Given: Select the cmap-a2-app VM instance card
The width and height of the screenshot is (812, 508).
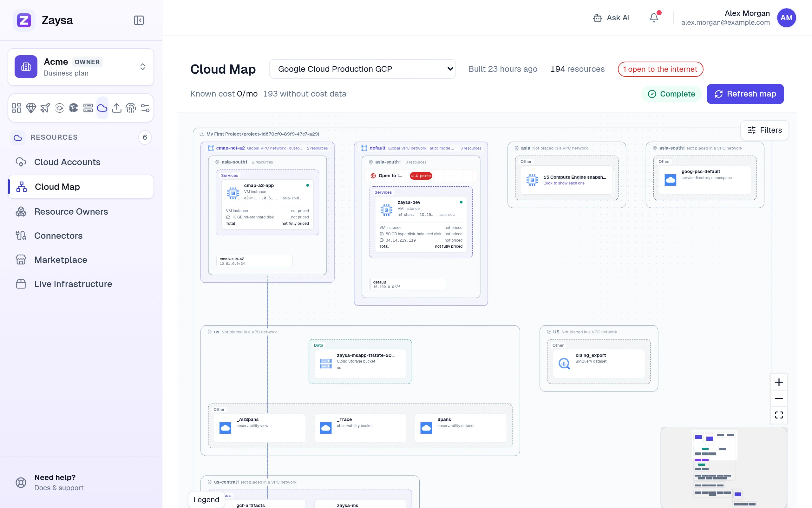Looking at the screenshot, I should coord(267,204).
